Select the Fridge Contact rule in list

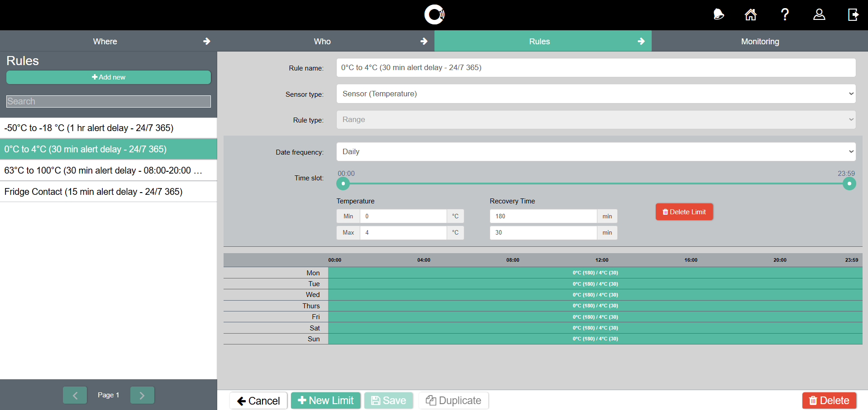tap(93, 192)
